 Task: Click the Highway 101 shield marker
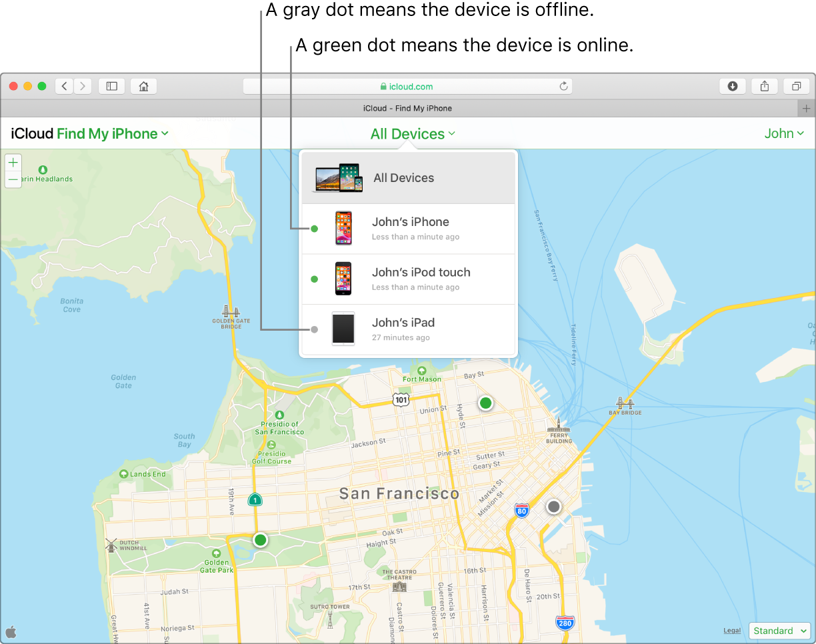coord(401,399)
